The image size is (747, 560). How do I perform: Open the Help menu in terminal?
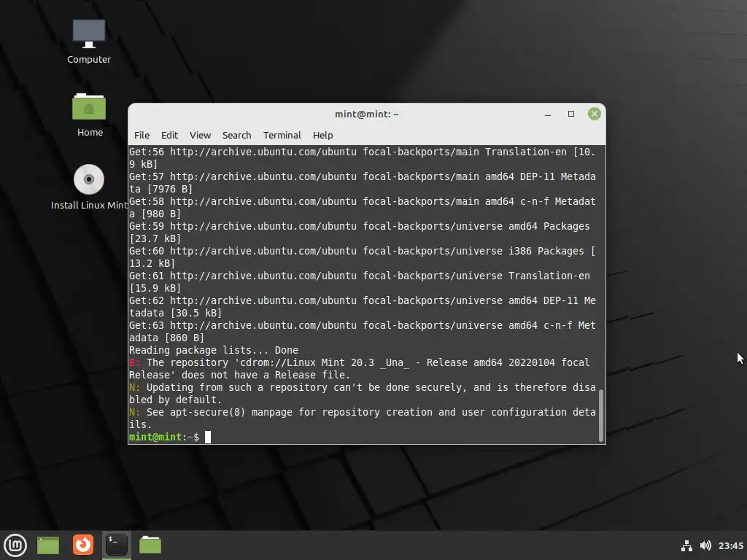[x=323, y=135]
